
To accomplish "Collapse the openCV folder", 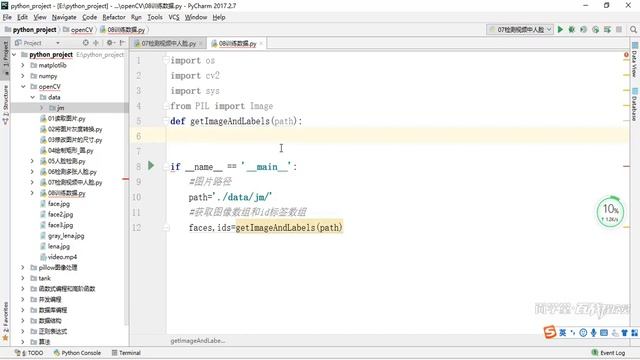I will click(x=23, y=87).
